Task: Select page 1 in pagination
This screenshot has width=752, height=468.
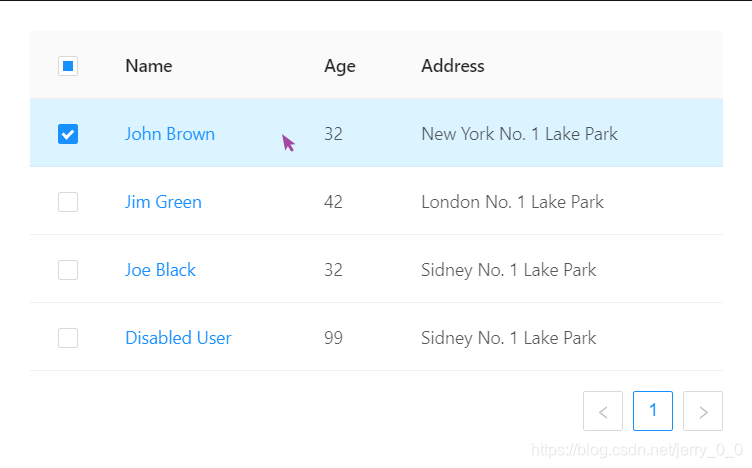Action: click(x=653, y=410)
